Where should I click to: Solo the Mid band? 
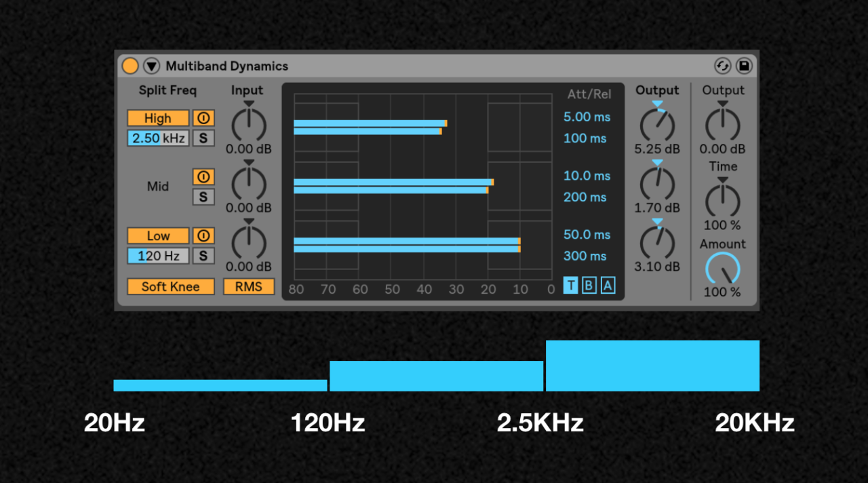204,197
